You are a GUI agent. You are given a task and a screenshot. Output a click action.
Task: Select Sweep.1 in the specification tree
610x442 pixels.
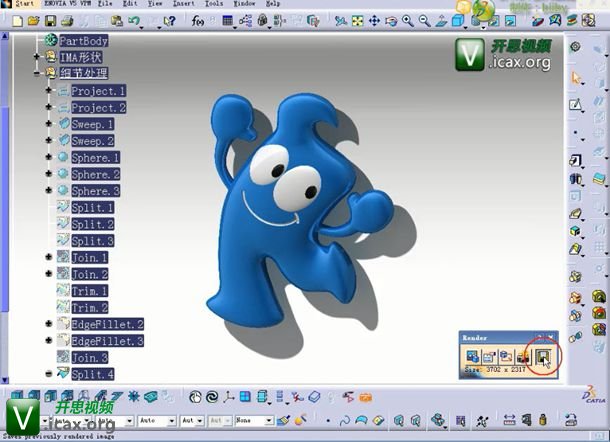92,124
